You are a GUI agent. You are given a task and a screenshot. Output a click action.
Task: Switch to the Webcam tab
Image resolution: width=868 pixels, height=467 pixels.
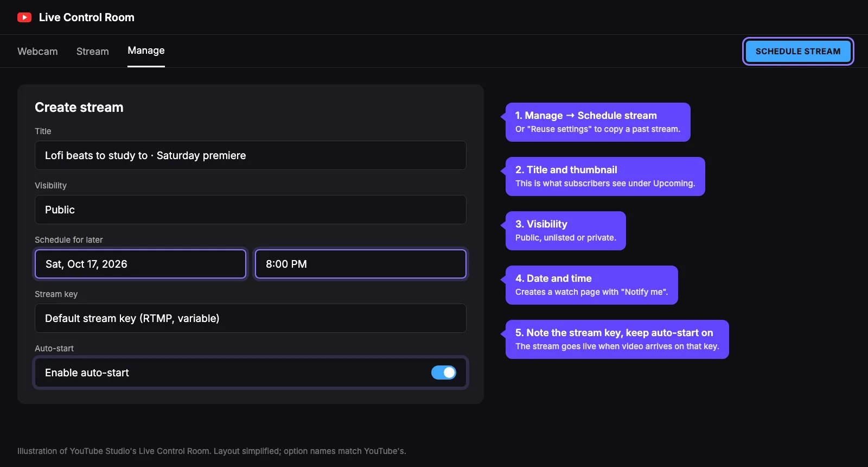pyautogui.click(x=37, y=51)
